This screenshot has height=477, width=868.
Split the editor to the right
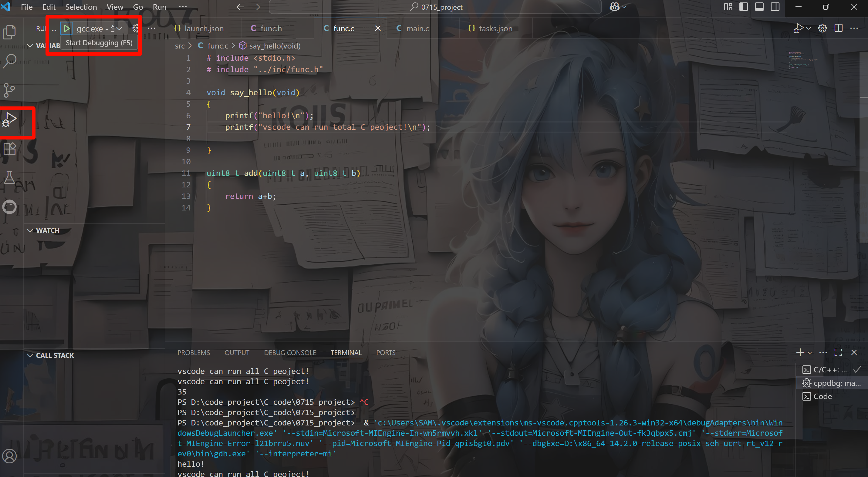pyautogui.click(x=838, y=28)
